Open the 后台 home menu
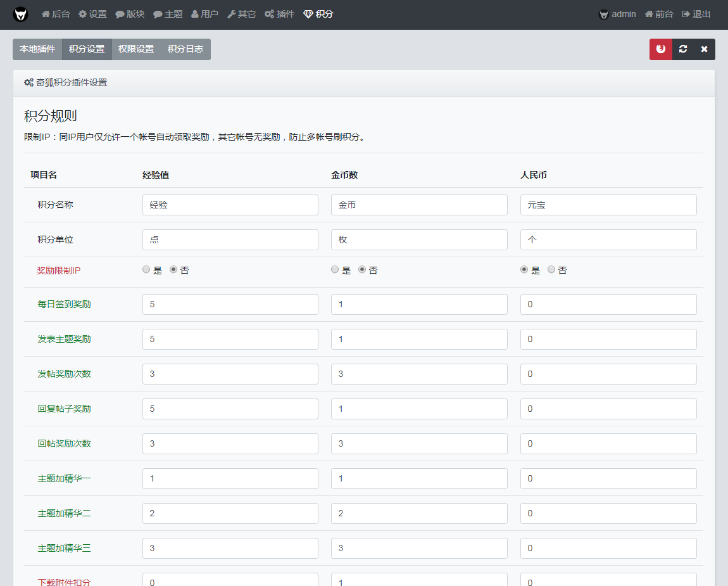 [x=56, y=15]
